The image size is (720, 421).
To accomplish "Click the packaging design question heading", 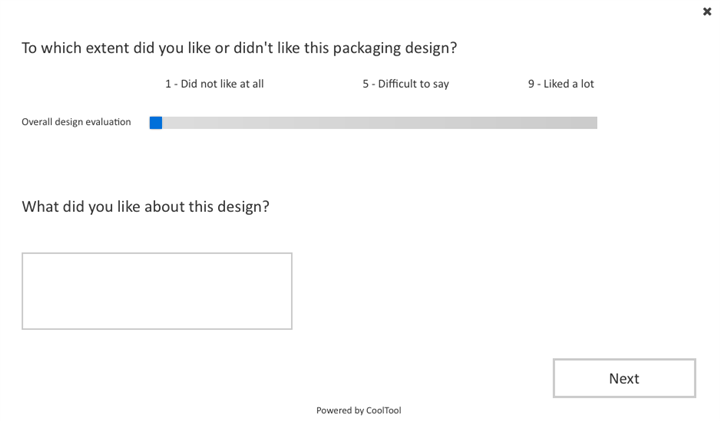I will (239, 48).
